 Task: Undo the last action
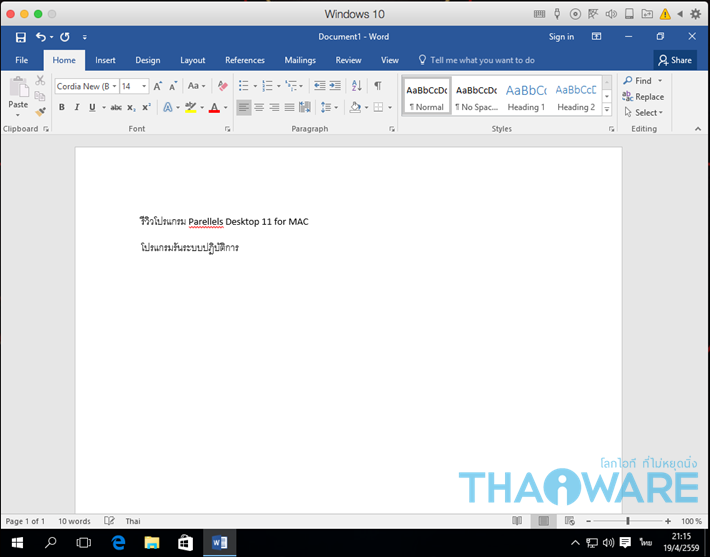click(x=41, y=37)
